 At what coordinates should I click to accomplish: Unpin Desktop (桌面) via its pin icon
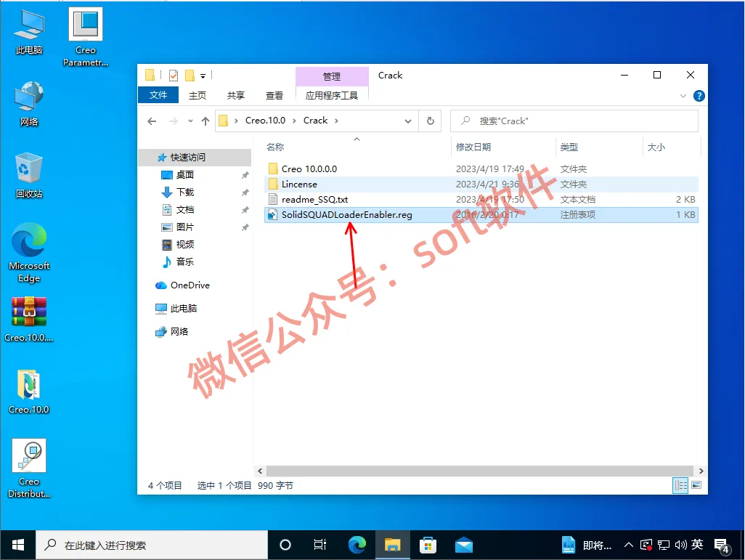(x=245, y=175)
